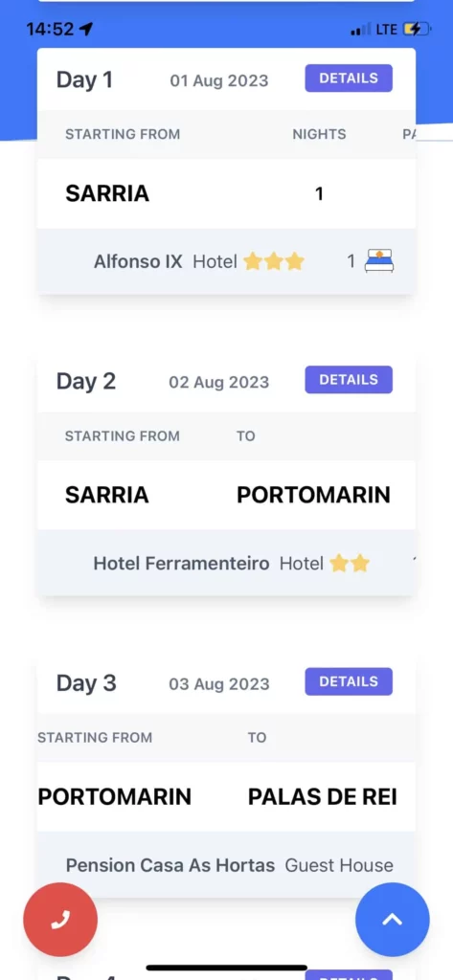
Task: Tap the three-star rating for Alfonso IX
Action: (x=273, y=261)
